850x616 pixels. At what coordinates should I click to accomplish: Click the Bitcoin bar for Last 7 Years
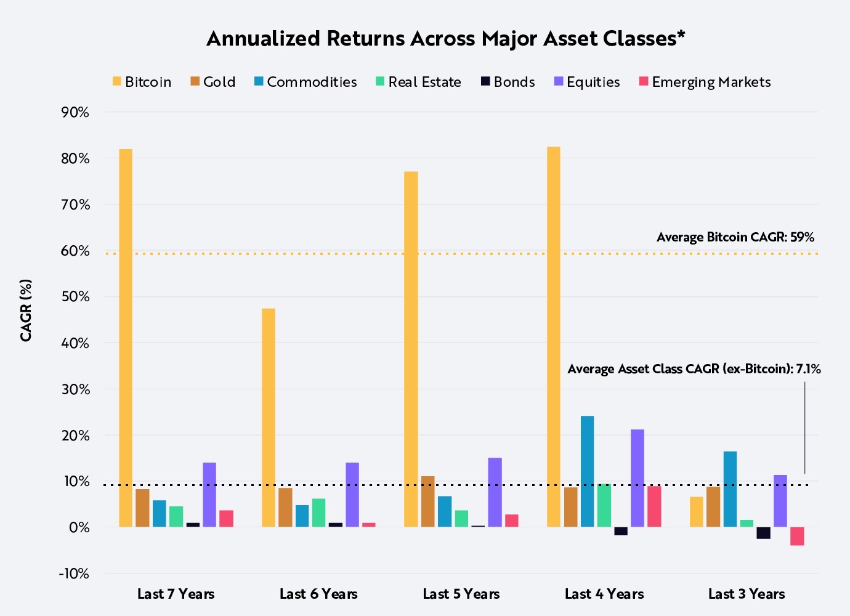point(126,338)
